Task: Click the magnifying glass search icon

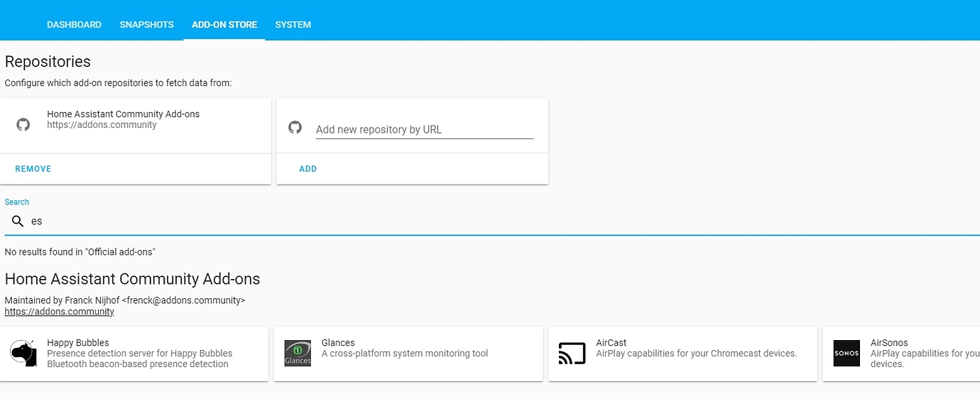Action: 18,221
